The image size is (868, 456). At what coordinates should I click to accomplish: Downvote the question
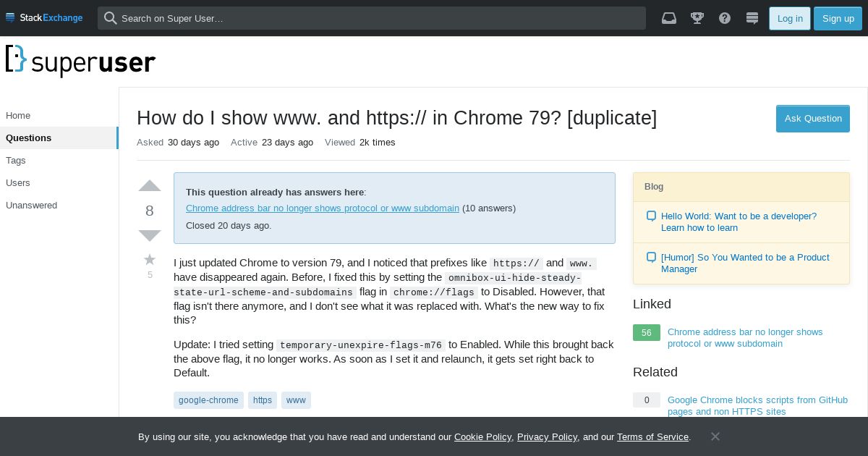tap(150, 235)
